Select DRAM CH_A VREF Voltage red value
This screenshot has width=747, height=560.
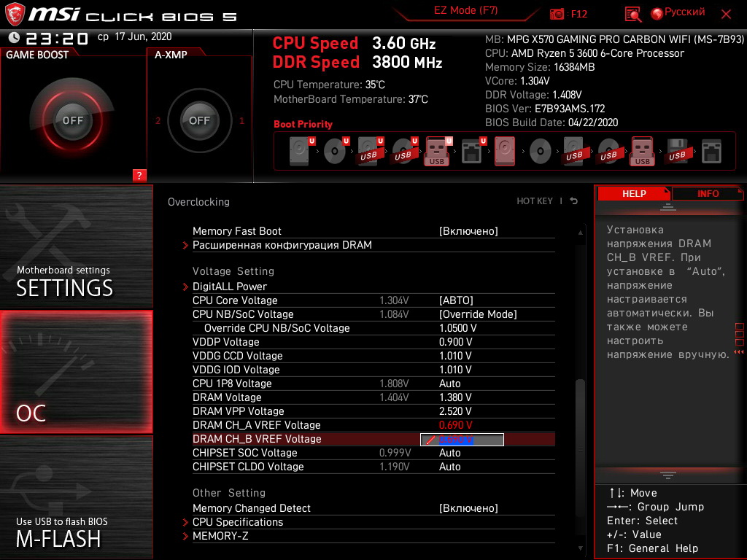pos(455,425)
